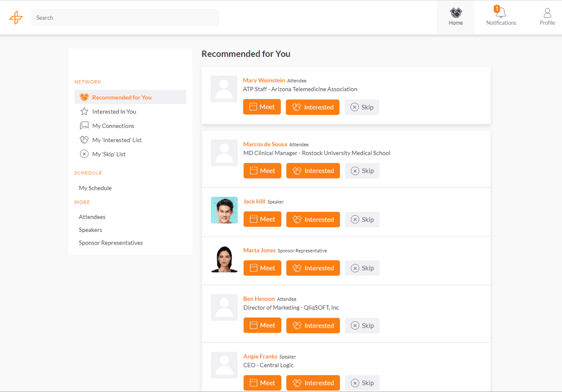Skip Angie Franks recommendation
Viewport: 562px width, 392px height.
[362, 383]
